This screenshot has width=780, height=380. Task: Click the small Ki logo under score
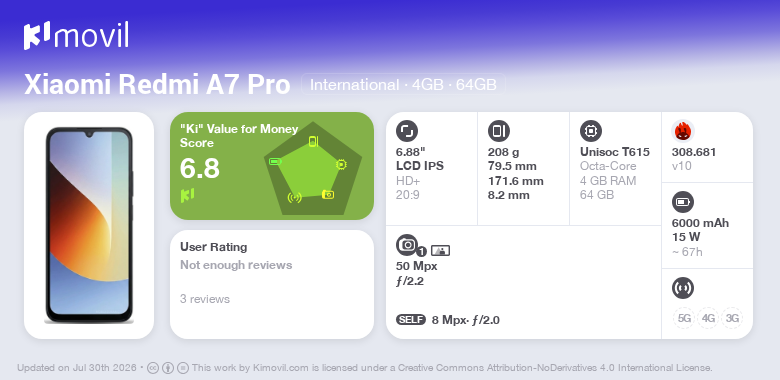(187, 195)
